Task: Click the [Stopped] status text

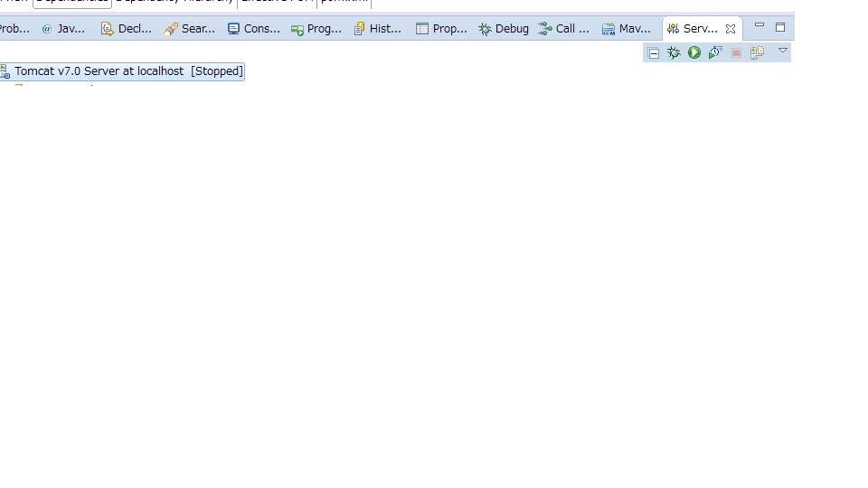Action: click(x=217, y=71)
